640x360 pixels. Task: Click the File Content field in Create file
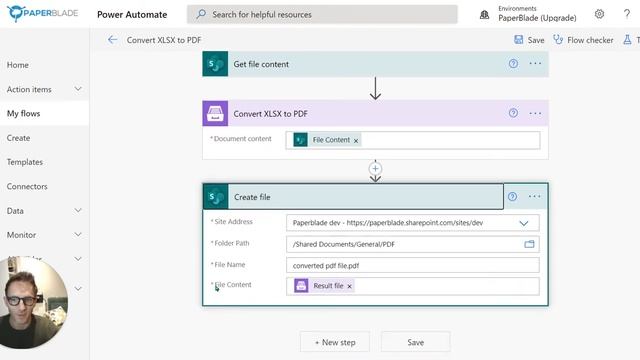click(x=413, y=286)
